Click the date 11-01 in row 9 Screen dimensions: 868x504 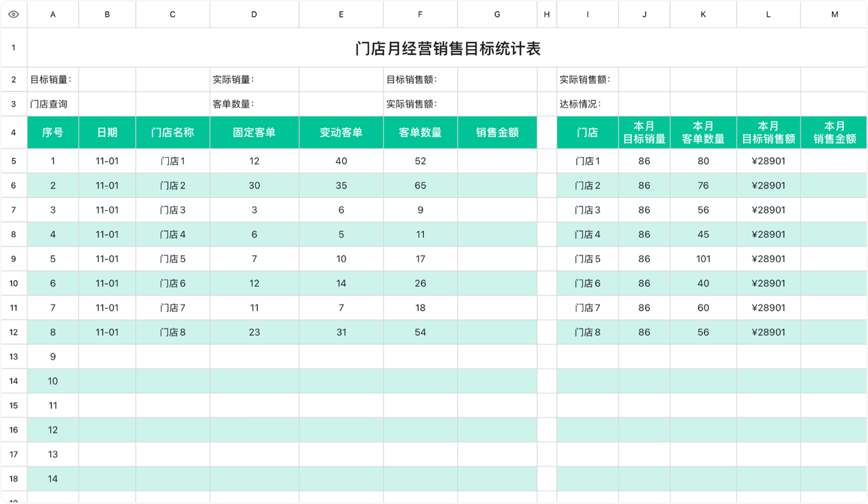pos(107,259)
